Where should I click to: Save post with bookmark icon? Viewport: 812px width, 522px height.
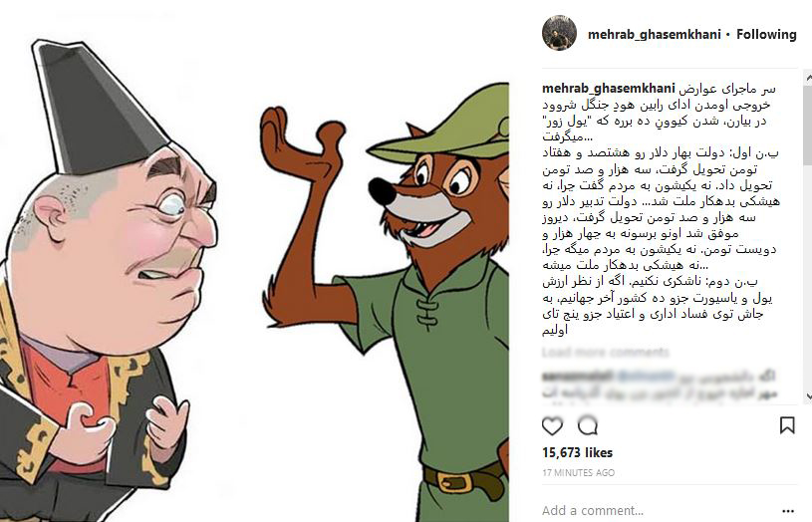(787, 425)
